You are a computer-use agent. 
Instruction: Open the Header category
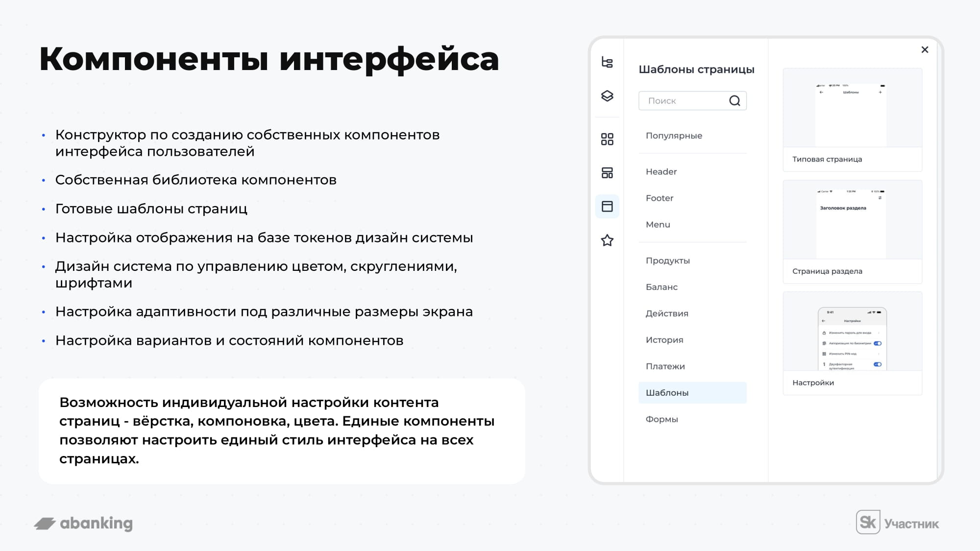tap(661, 172)
